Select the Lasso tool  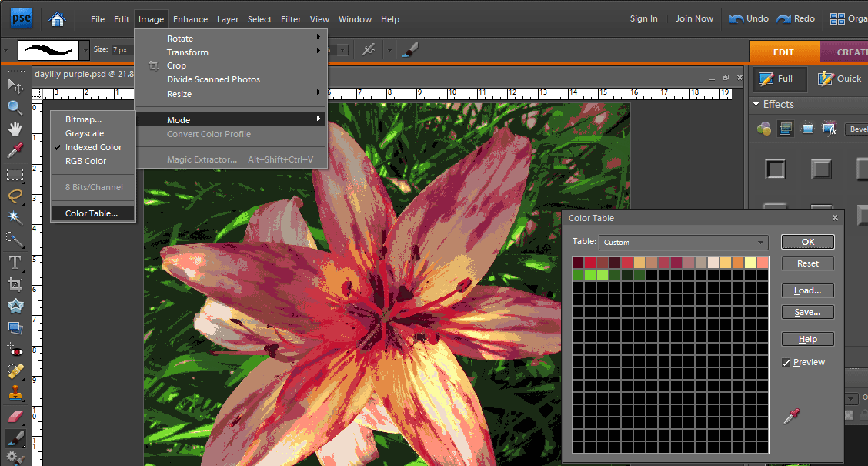(x=15, y=196)
